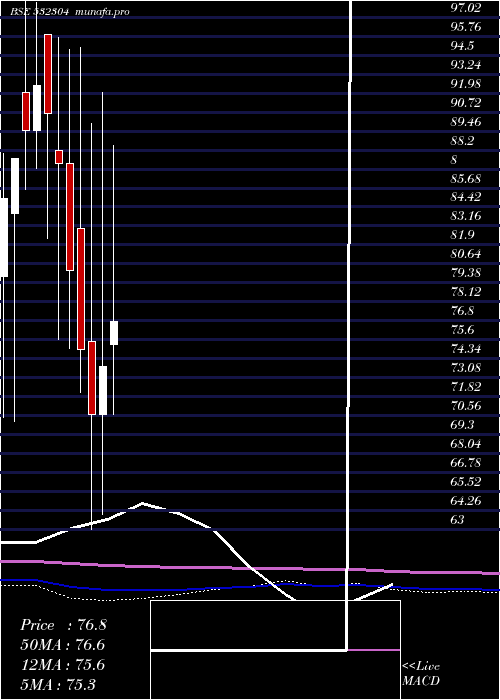Screen dimensions: 500x700
Task: Click the 97.02 price axis label
Action: [x=466, y=8]
